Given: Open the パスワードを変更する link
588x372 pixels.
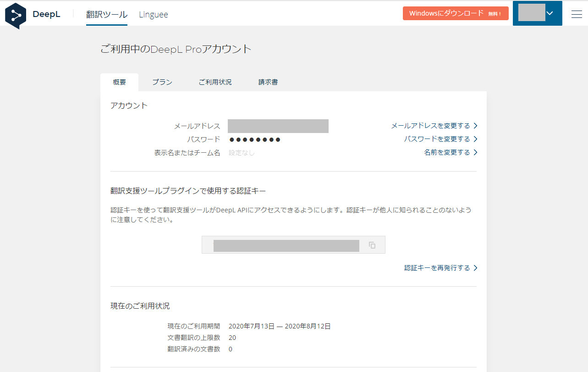Looking at the screenshot, I should [x=436, y=139].
